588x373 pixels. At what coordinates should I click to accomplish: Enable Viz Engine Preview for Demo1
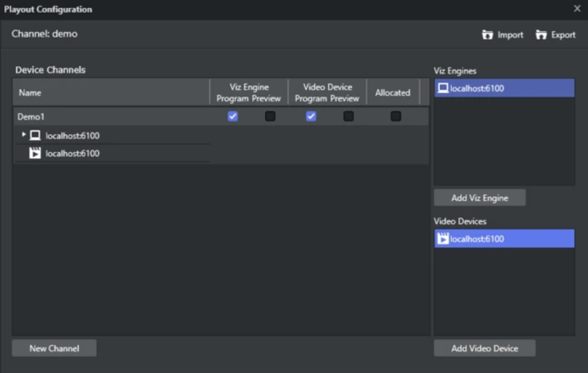point(270,116)
